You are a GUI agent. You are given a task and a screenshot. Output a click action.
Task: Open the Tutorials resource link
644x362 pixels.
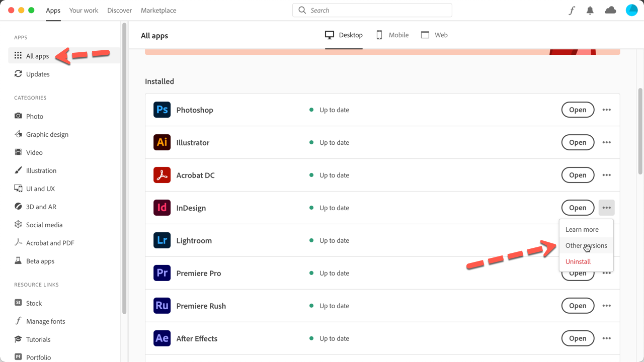pos(32,339)
